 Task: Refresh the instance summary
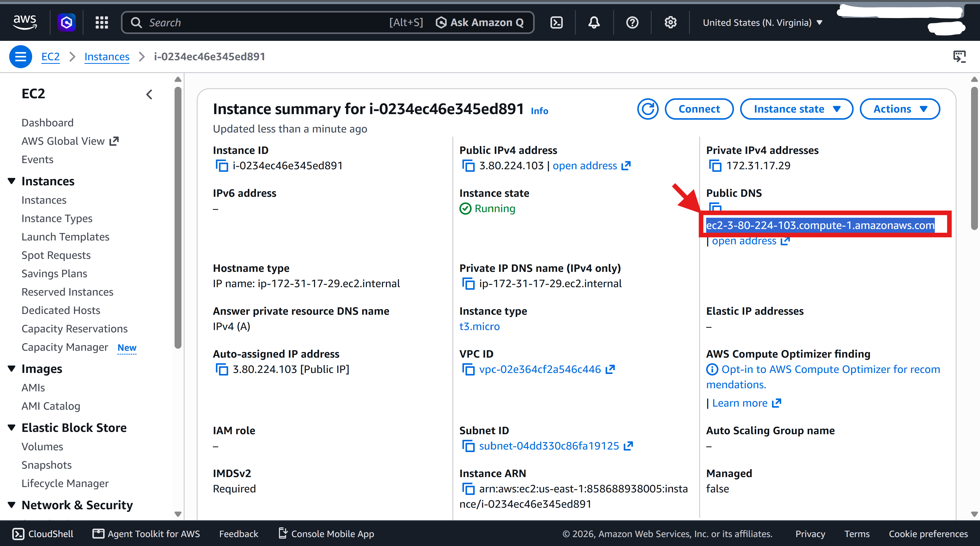[647, 109]
